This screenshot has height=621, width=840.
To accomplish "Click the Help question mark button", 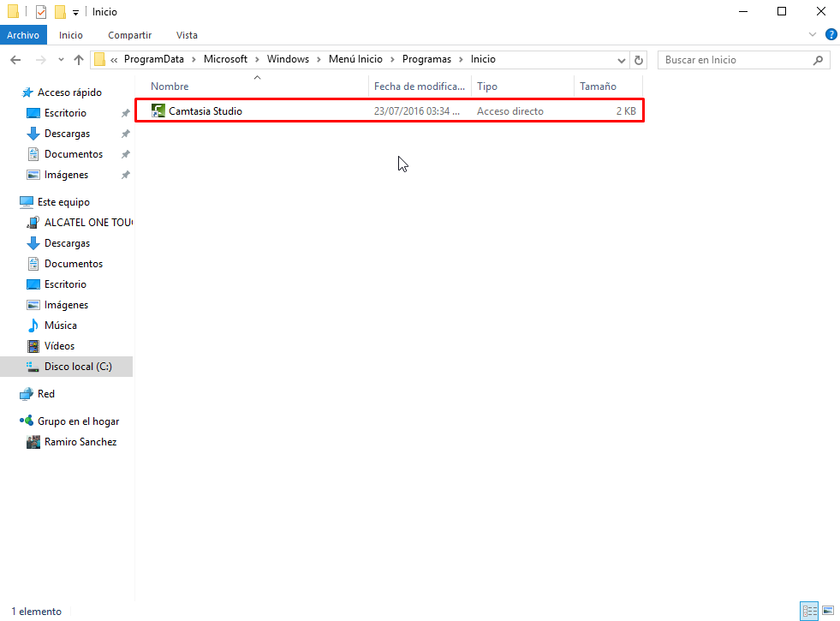I will coord(830,34).
